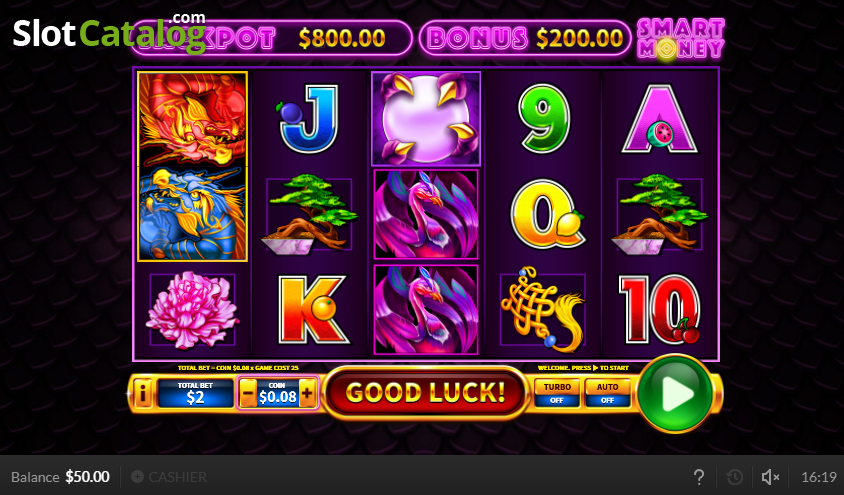Enable Auto spin mode
Viewport: 844px width, 495px height.
pyautogui.click(x=607, y=393)
